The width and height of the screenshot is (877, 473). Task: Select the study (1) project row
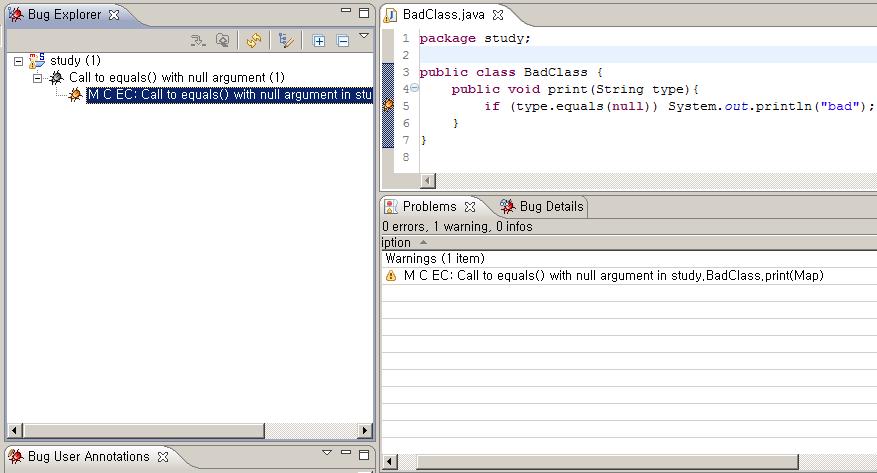click(x=76, y=60)
